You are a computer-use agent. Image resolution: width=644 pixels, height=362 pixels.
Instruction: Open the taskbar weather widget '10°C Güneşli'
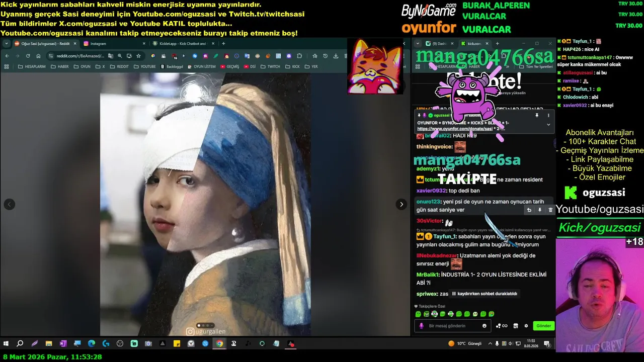coord(465,344)
